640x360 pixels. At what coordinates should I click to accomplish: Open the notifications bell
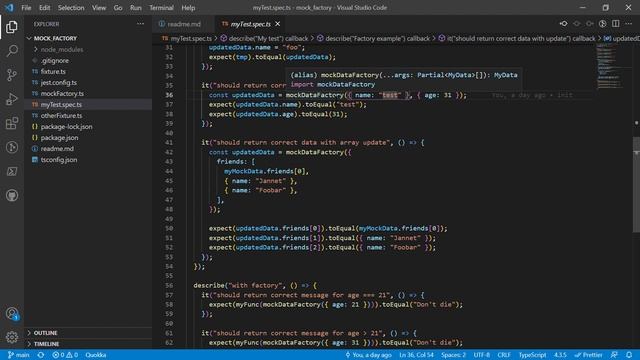pos(629,355)
